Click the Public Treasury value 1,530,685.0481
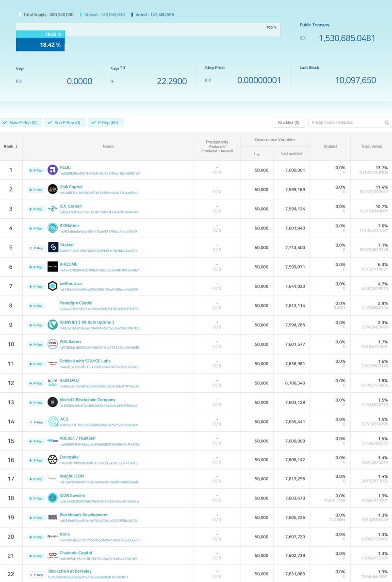The image size is (392, 582). point(347,38)
